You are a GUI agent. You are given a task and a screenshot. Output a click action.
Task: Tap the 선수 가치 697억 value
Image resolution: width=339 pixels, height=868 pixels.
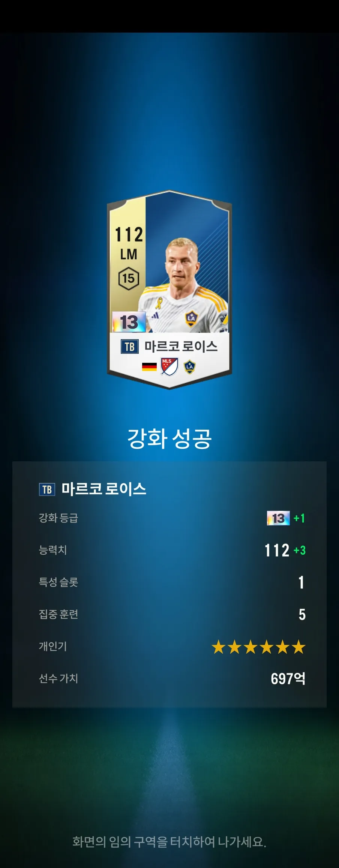pyautogui.click(x=288, y=679)
